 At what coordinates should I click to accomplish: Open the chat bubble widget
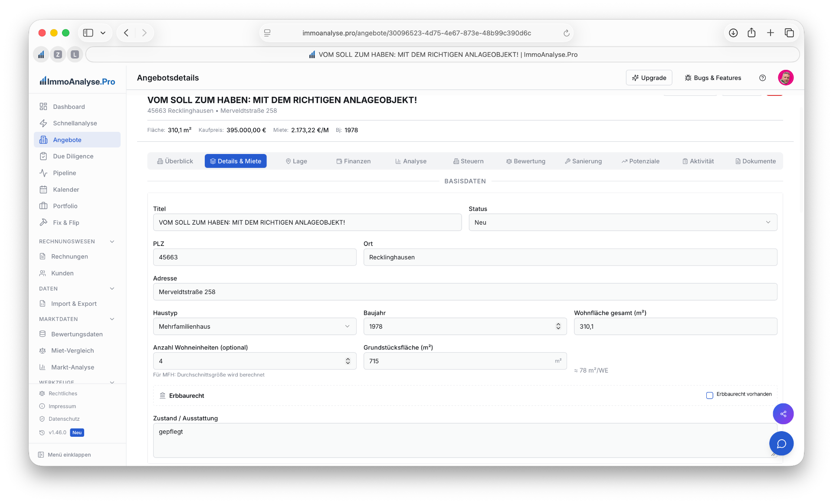pyautogui.click(x=781, y=443)
